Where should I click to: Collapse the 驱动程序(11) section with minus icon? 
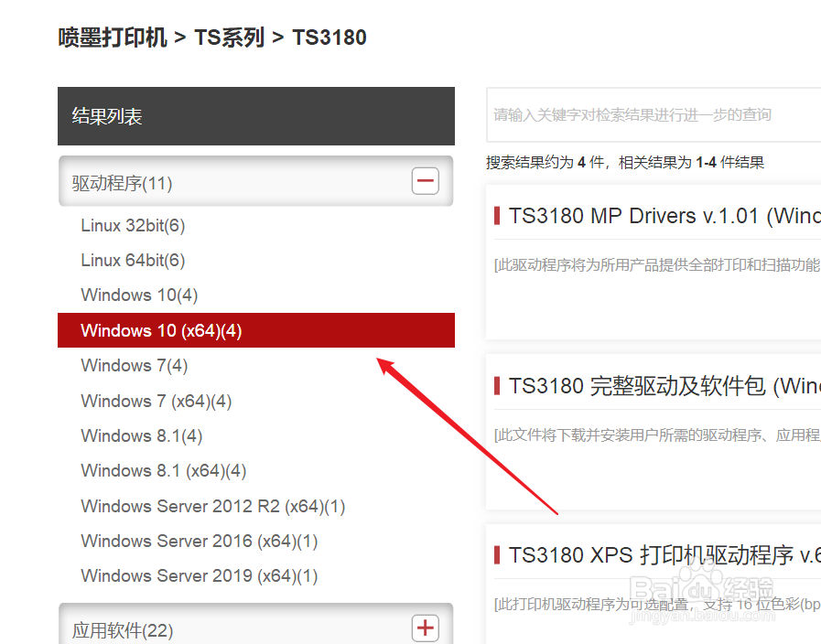426,181
